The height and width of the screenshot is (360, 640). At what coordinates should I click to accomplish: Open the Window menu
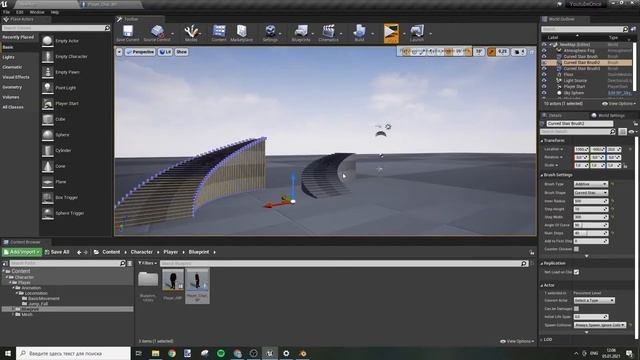point(37,12)
